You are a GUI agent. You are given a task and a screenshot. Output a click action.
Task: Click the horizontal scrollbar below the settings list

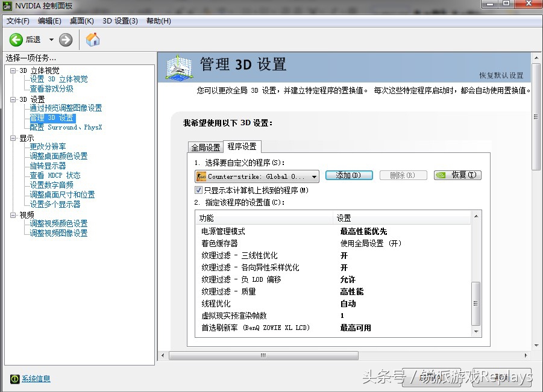262,356
